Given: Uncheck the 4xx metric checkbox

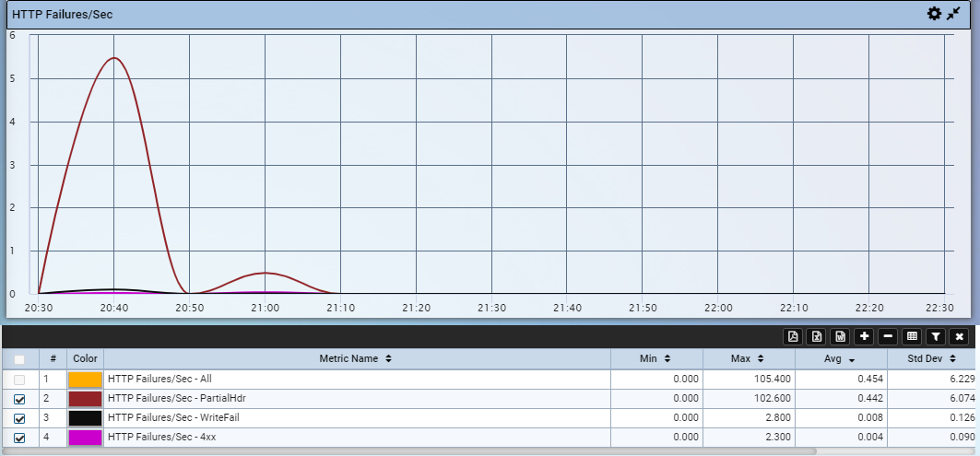Looking at the screenshot, I should tap(19, 438).
